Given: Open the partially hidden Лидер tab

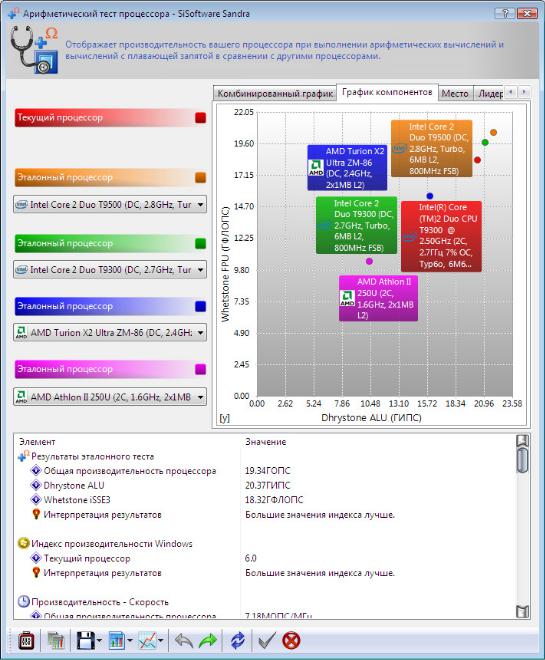Looking at the screenshot, I should click(489, 93).
